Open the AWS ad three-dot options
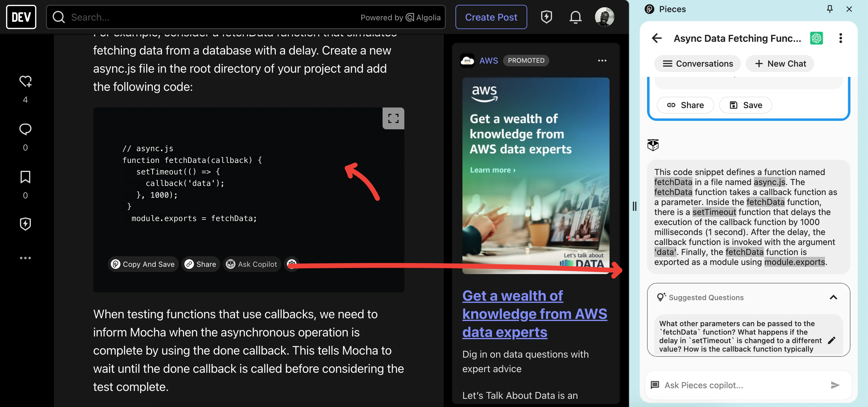Viewport: 868px width, 407px height. [x=602, y=61]
